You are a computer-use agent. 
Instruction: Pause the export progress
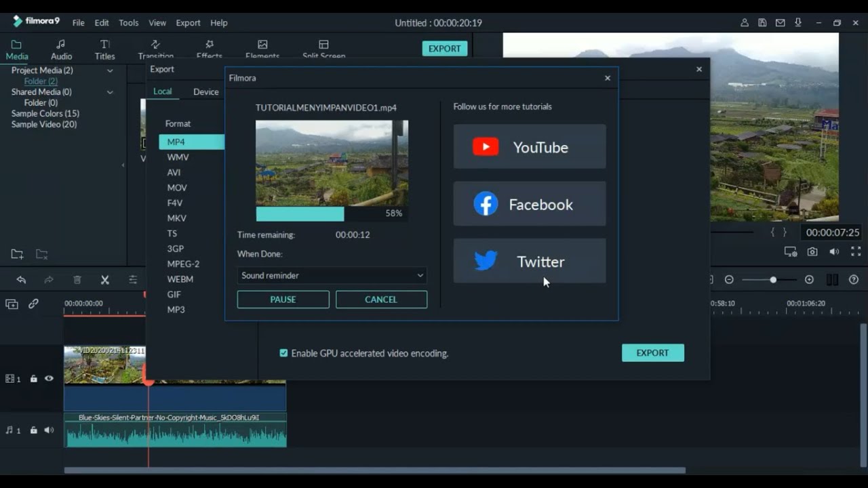tap(283, 300)
